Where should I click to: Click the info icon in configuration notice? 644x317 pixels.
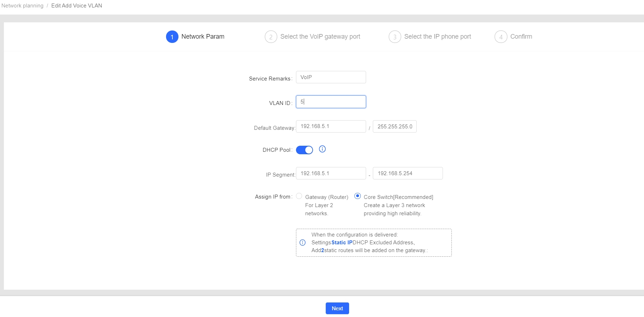[303, 243]
